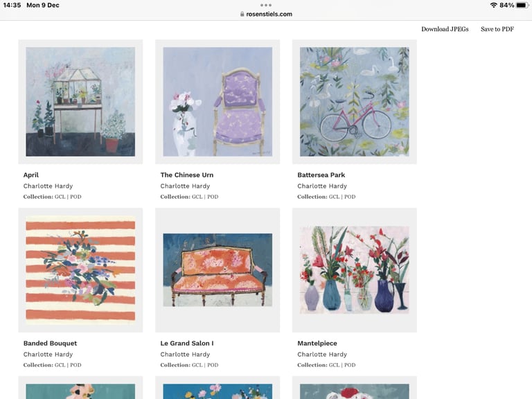Tap the padlock icon beside rosenstiels.com
The image size is (532, 399).
242,14
